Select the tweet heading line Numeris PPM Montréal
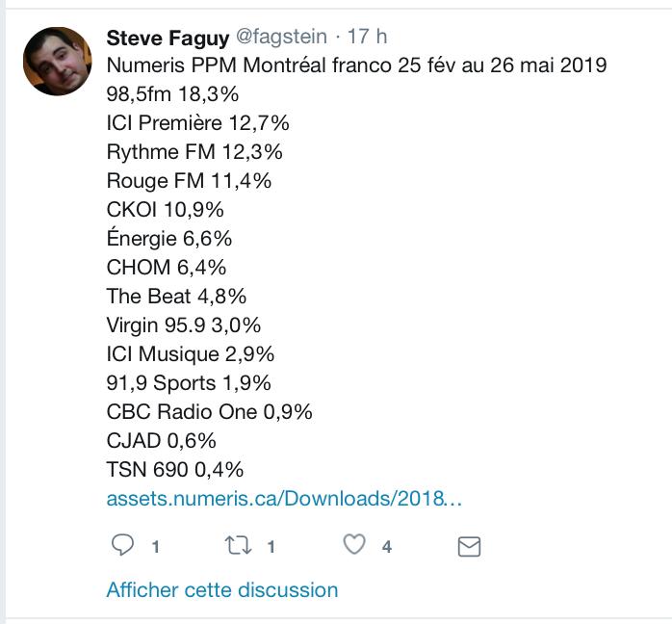Viewport: 672px width, 624px height. pyautogui.click(x=356, y=65)
